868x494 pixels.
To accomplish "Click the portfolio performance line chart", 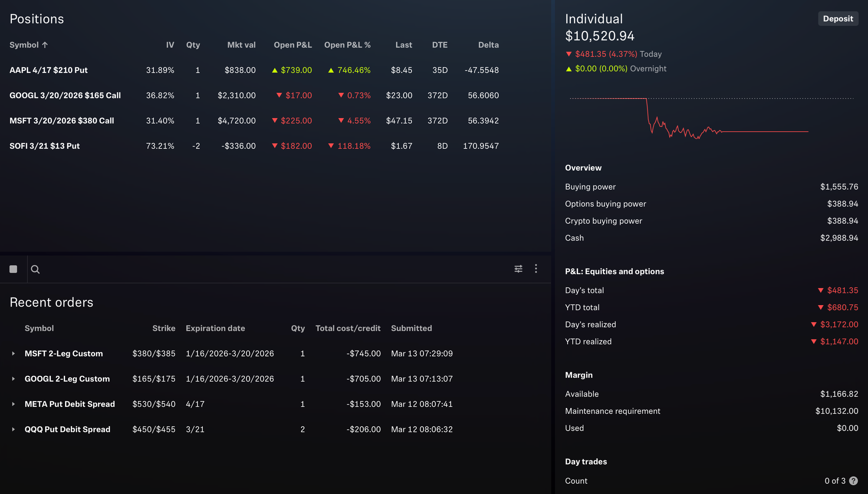I will (712, 118).
